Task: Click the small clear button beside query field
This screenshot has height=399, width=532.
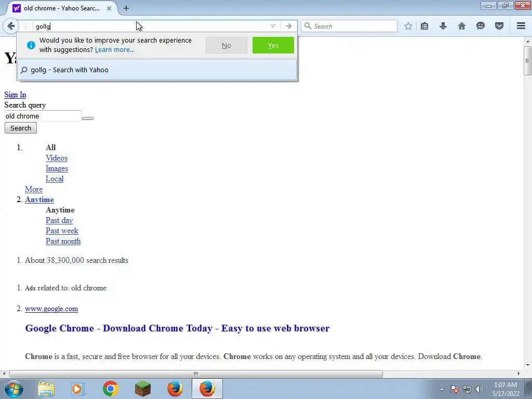Action: (x=87, y=118)
